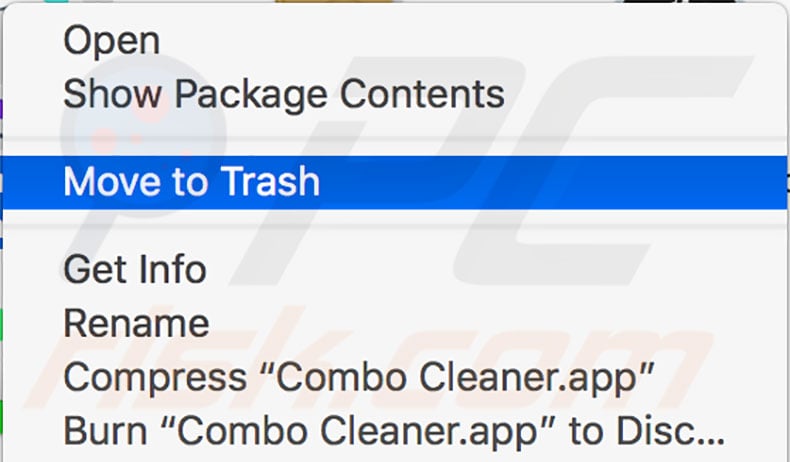Screen dimensions: 790x462
Task: View the app's package contents
Action: click(283, 94)
